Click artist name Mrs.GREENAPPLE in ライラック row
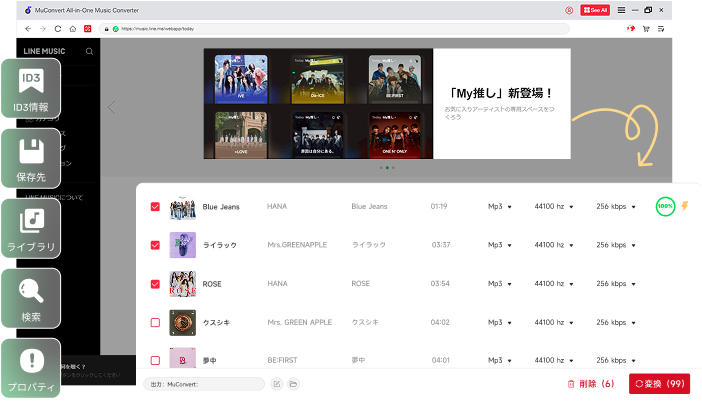The height and width of the screenshot is (401, 702). click(297, 245)
